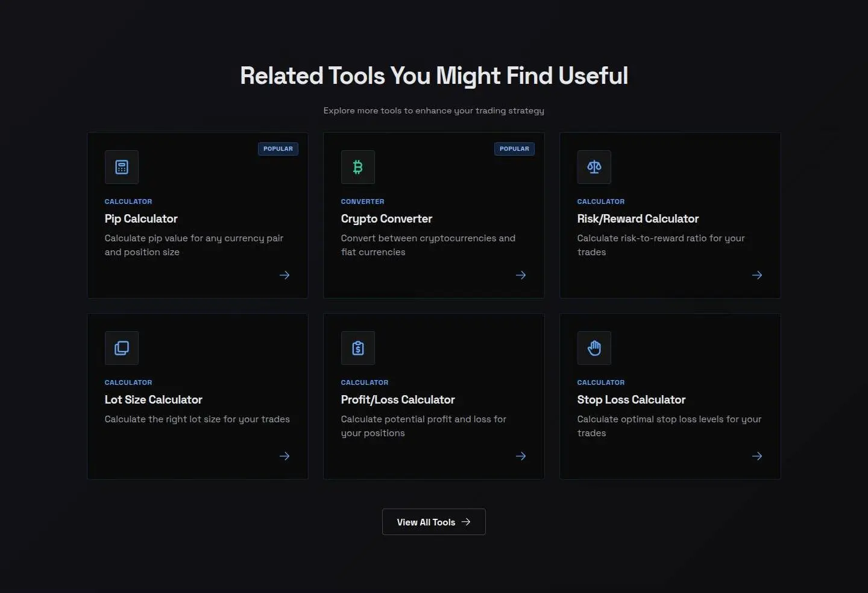Click 'Calculate pip value for any currency pair' text
Image resolution: width=868 pixels, height=593 pixels.
(194, 245)
